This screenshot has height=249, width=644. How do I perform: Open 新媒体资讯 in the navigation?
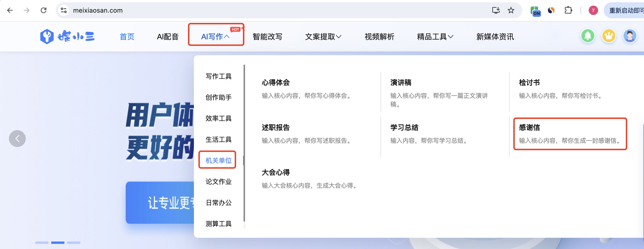[x=495, y=37]
